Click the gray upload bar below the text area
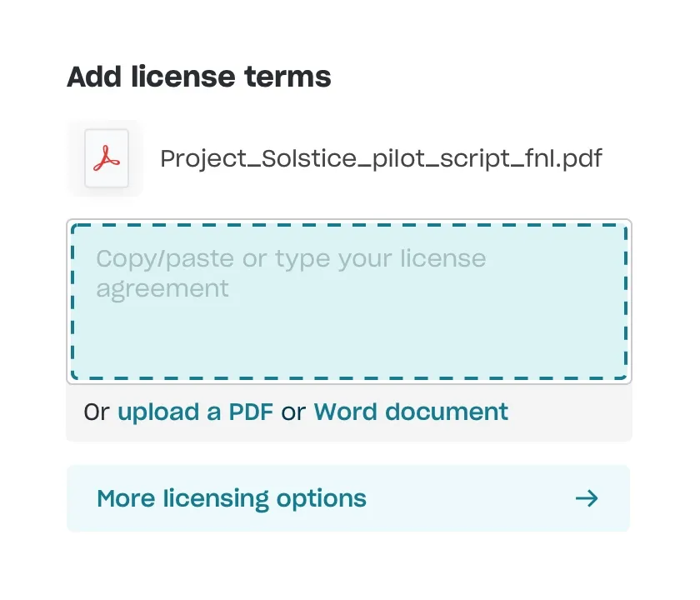 coord(575,413)
